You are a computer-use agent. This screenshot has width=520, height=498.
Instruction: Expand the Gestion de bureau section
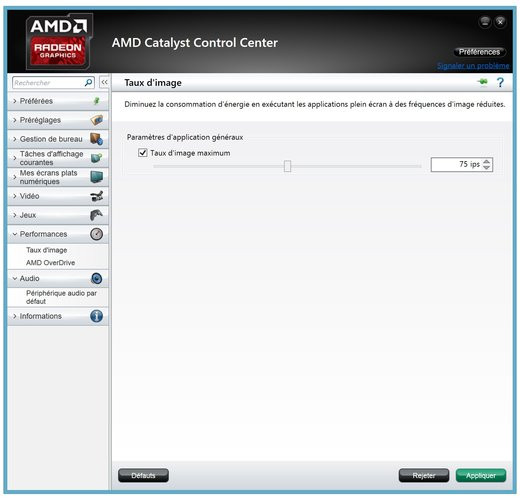(x=51, y=139)
